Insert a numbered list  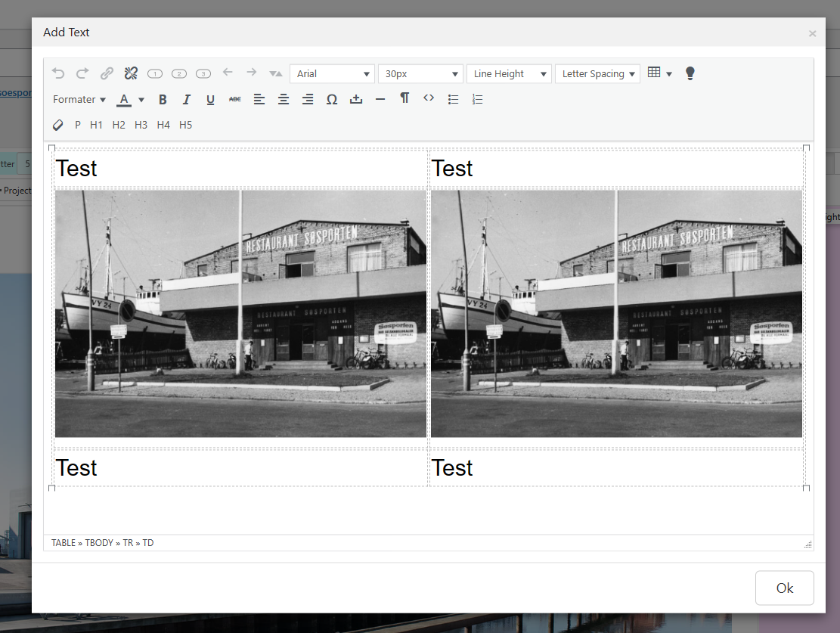(x=477, y=99)
